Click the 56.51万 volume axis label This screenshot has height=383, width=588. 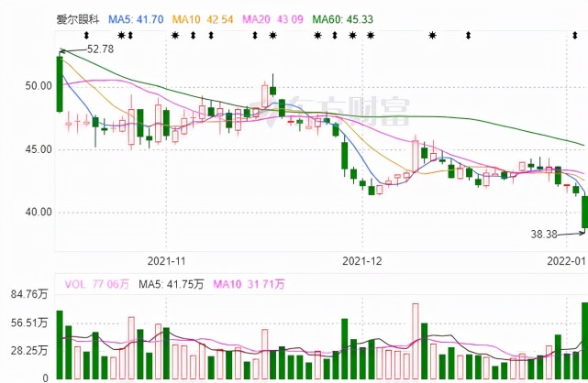coord(29,323)
